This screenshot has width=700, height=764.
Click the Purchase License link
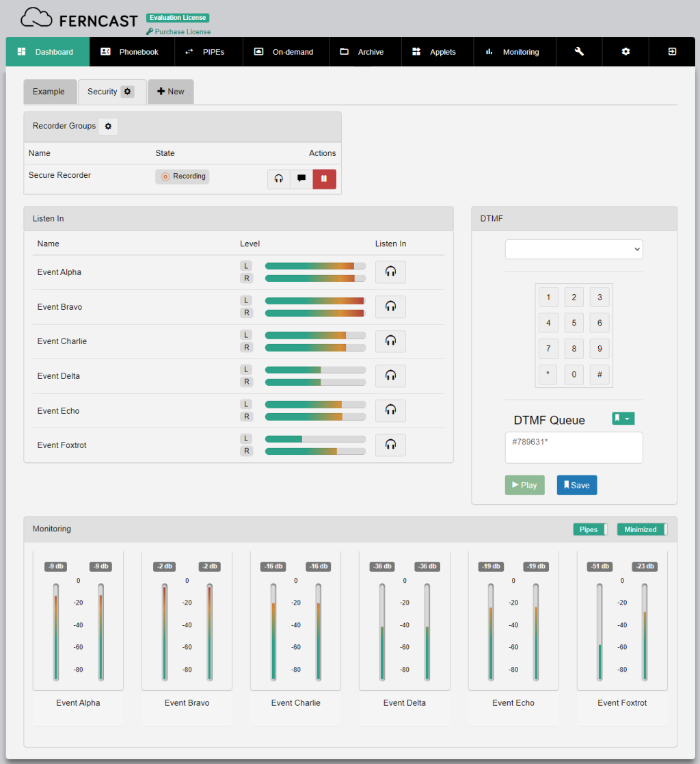(x=178, y=31)
